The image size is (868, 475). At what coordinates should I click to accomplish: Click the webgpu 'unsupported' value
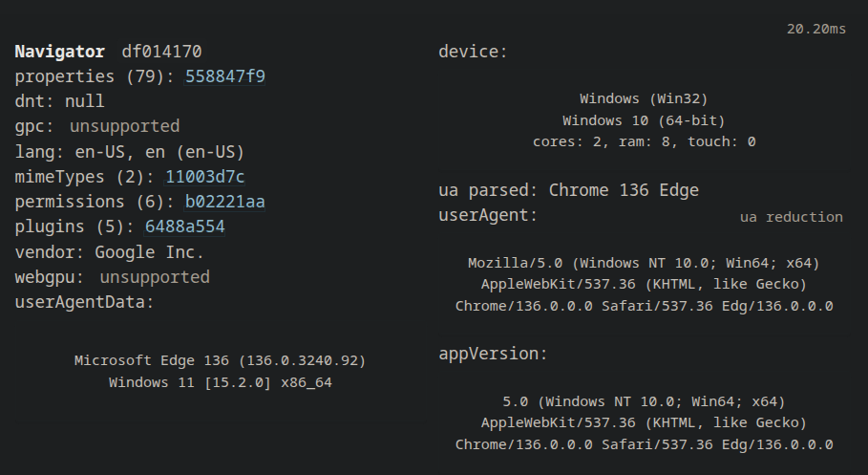(155, 277)
